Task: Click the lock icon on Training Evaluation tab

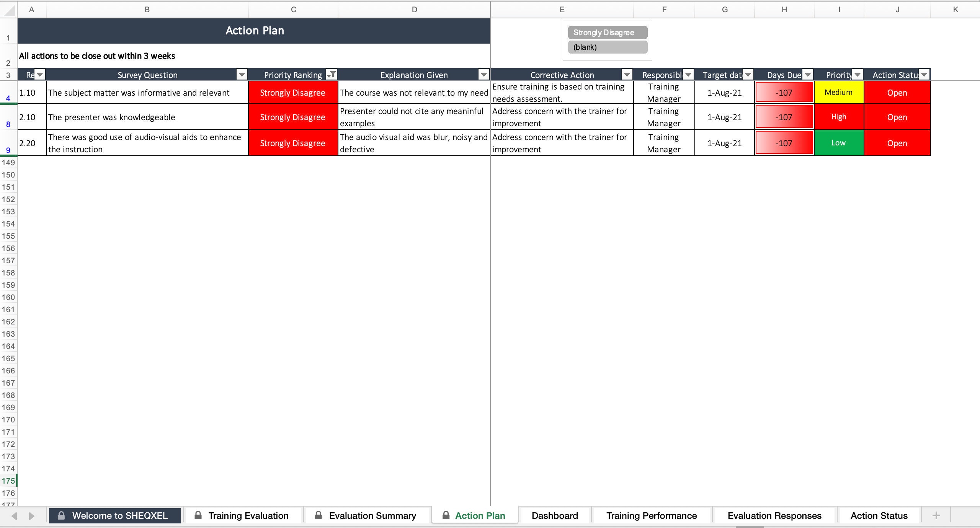Action: 198,515
